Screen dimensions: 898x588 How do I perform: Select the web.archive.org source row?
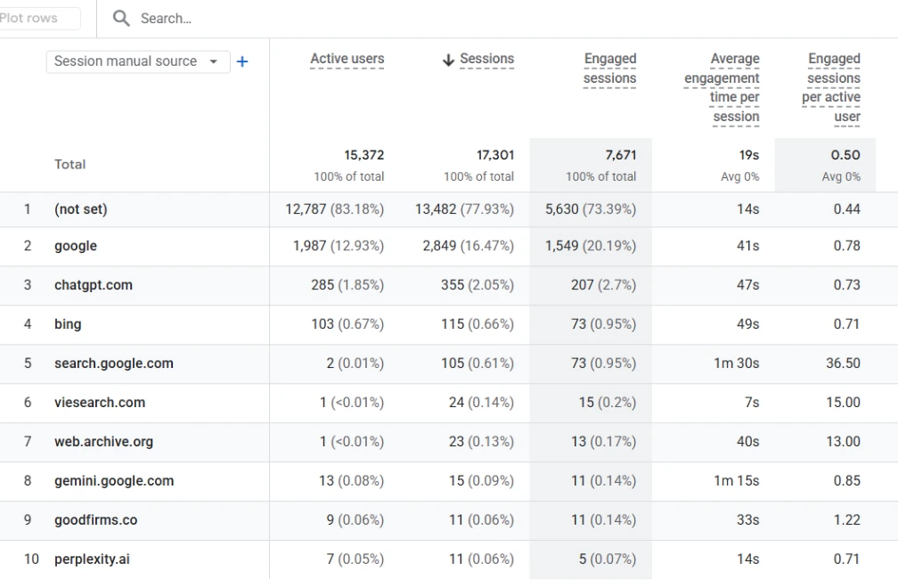[103, 441]
